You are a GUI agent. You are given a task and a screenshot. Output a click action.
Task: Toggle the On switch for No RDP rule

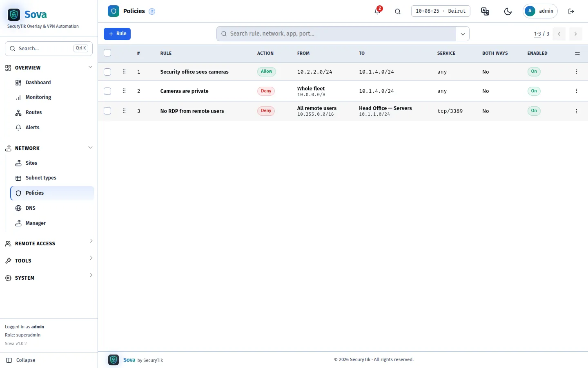pos(534,111)
